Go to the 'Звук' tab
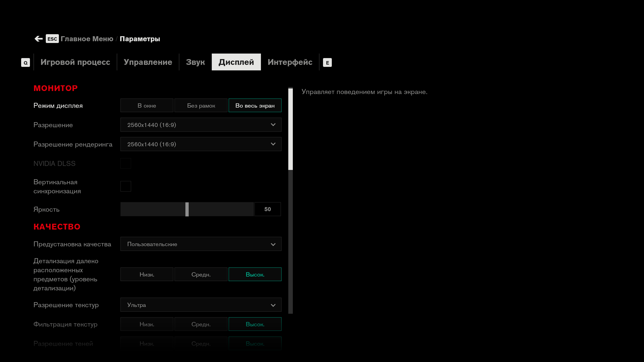 tap(195, 62)
